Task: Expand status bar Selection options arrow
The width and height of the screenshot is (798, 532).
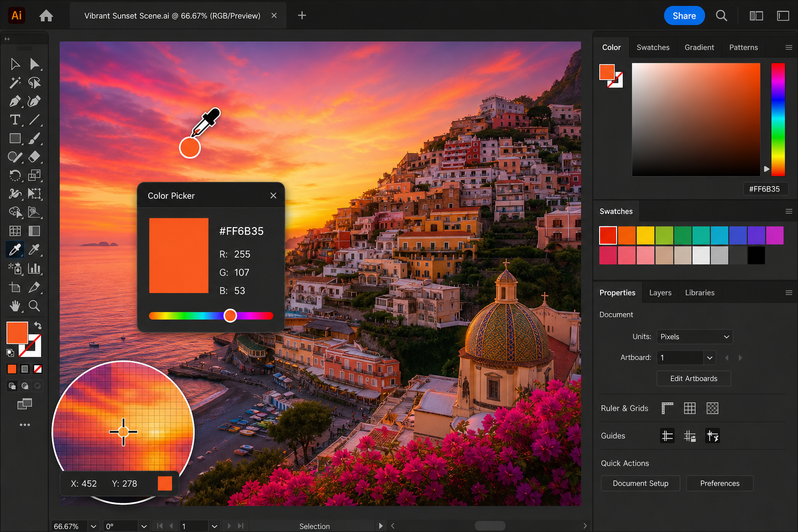Action: pyautogui.click(x=381, y=526)
